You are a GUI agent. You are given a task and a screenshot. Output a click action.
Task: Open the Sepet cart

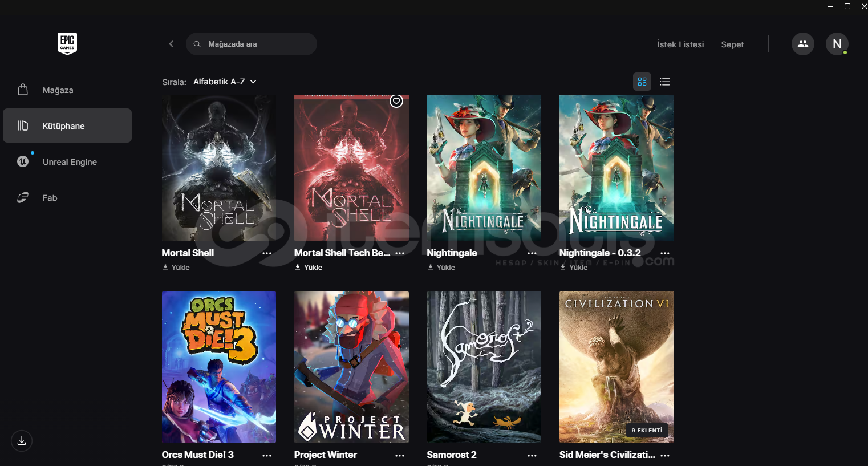click(732, 44)
